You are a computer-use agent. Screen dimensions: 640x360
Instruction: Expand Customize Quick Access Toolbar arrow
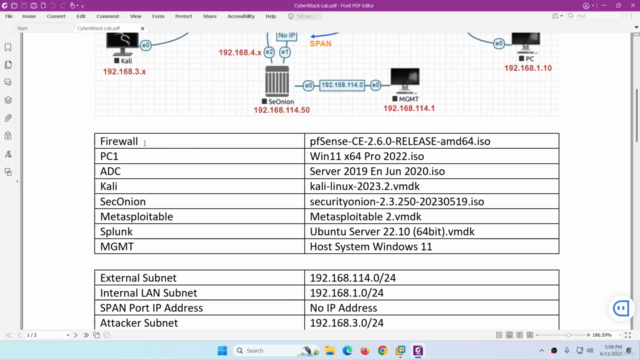click(x=82, y=6)
